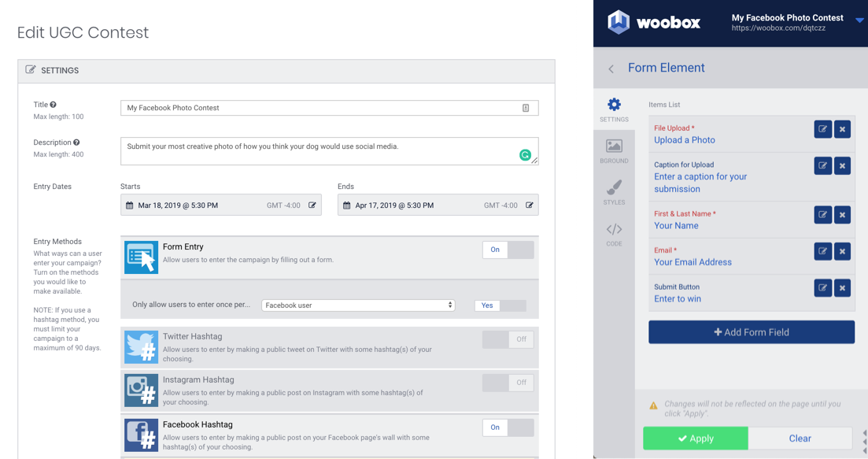868x459 pixels.
Task: Open the Styles brush icon panel
Action: coord(614,192)
